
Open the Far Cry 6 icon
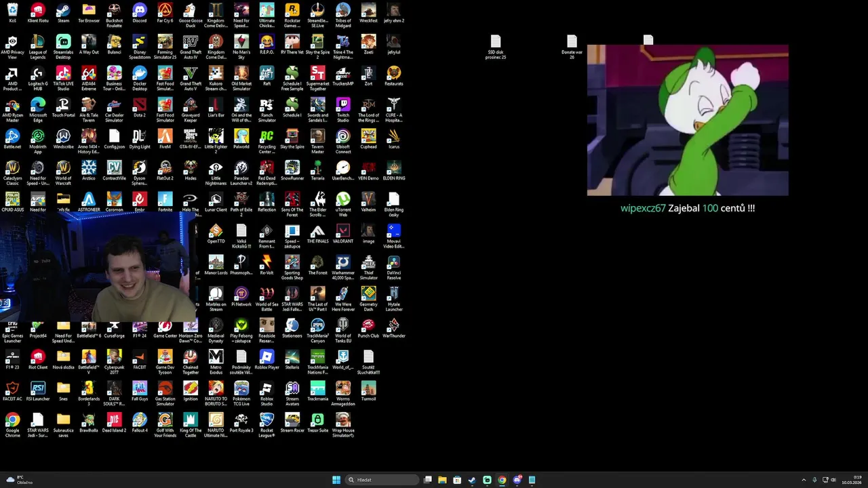click(x=165, y=13)
